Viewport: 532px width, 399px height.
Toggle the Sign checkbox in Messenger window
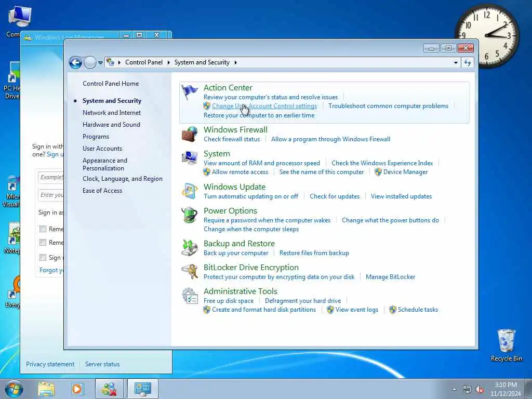click(43, 258)
